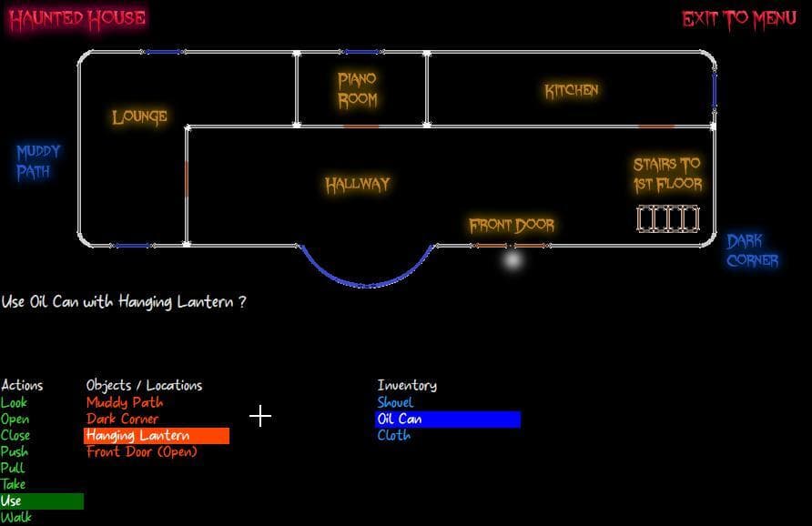Screen dimensions: 812x526
Task: Choose the Walk action
Action: [16, 517]
